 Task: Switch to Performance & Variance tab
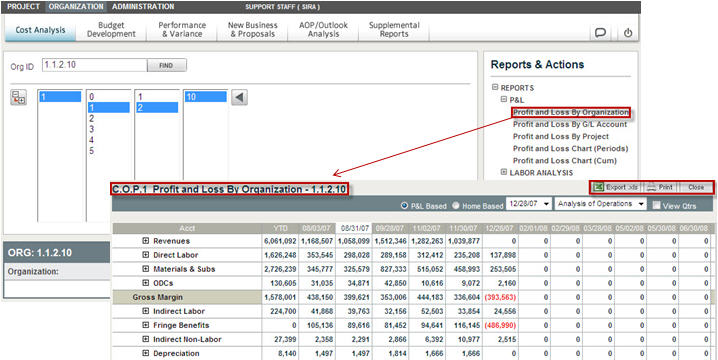[182, 30]
